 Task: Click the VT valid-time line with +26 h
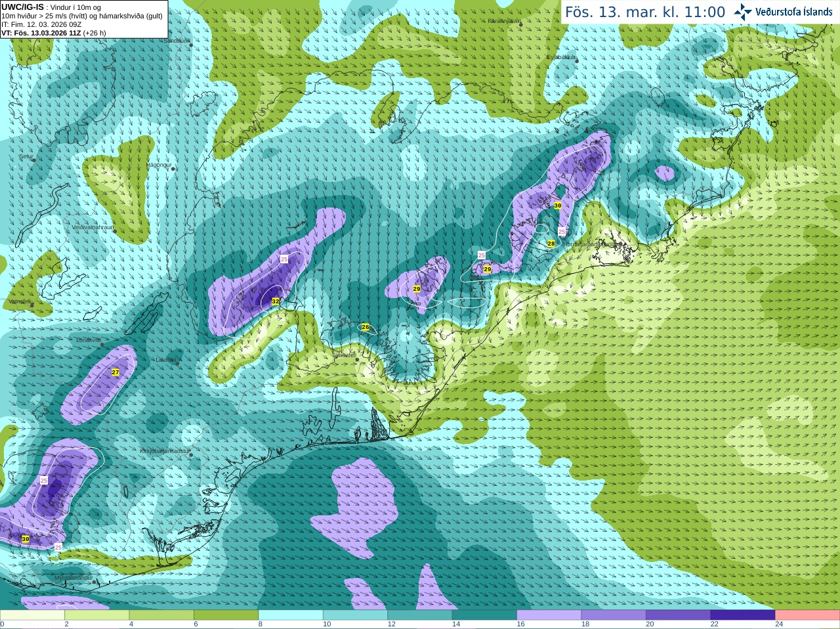(x=54, y=33)
